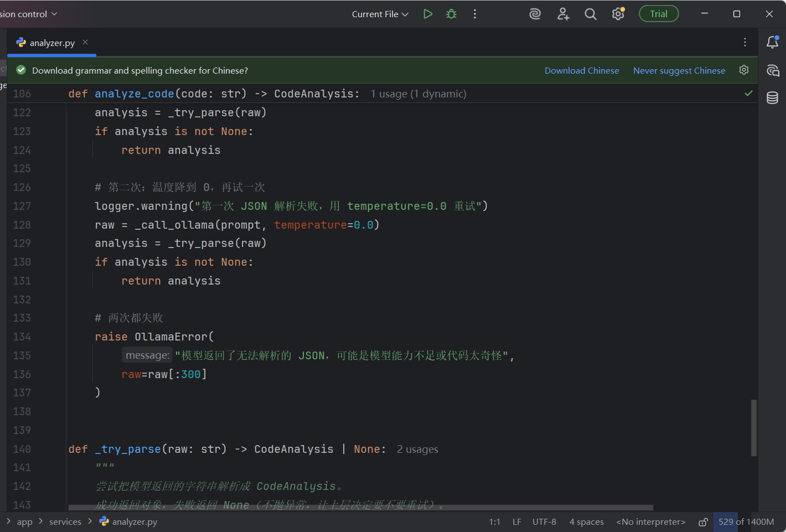Open the AI assistant spiral icon
Viewport: 786px width, 532px height.
point(535,14)
